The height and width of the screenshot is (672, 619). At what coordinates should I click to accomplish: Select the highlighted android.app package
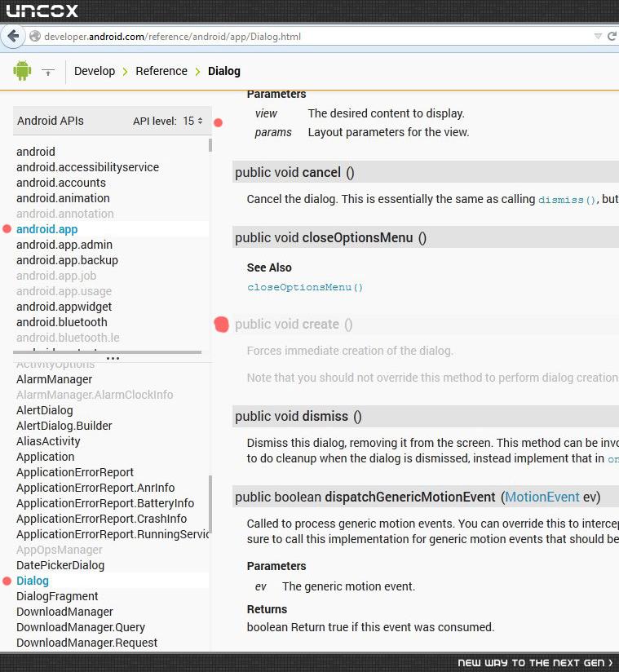tap(46, 229)
